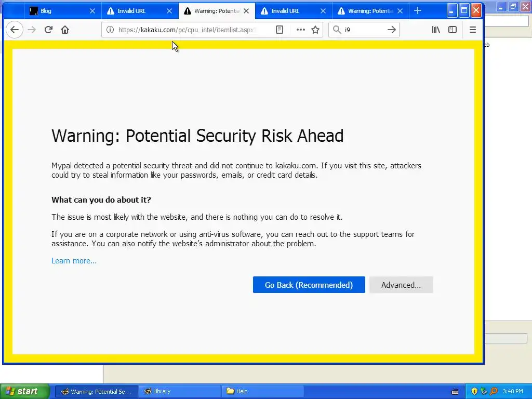The height and width of the screenshot is (399, 532).
Task: Follow the Learn more... link
Action: pos(74,261)
